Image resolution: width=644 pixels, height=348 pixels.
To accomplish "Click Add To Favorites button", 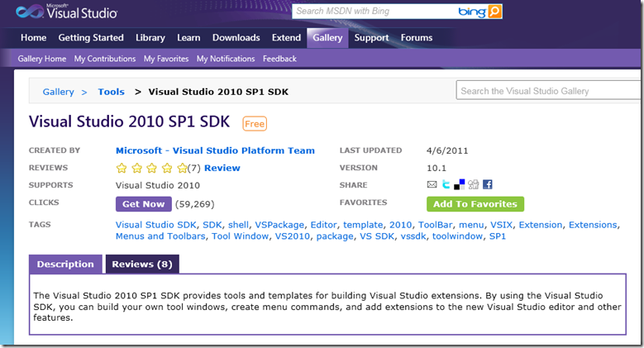I will click(475, 204).
